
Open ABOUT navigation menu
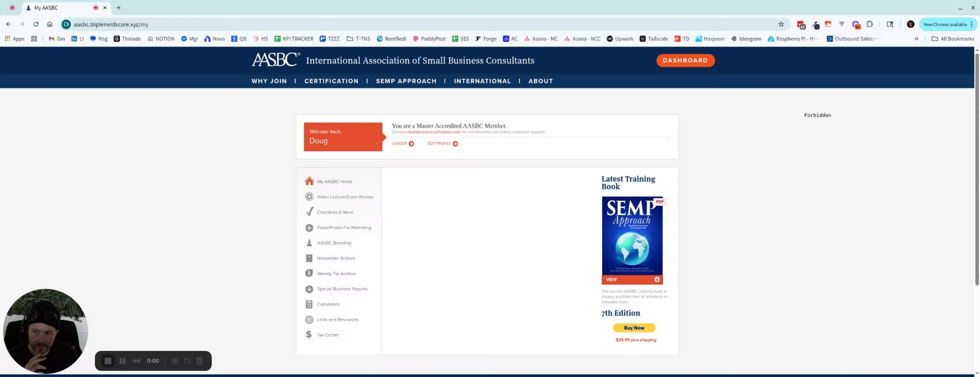pos(540,81)
